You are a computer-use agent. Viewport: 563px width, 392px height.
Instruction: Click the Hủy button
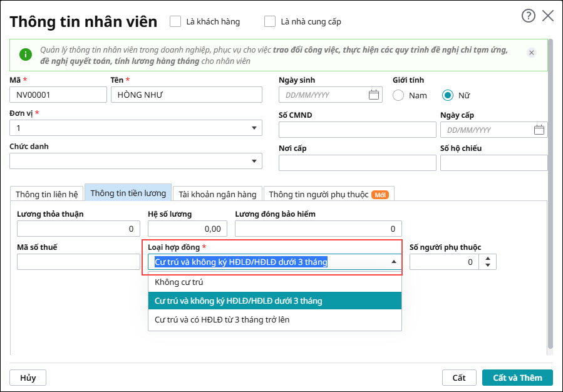tap(28, 378)
